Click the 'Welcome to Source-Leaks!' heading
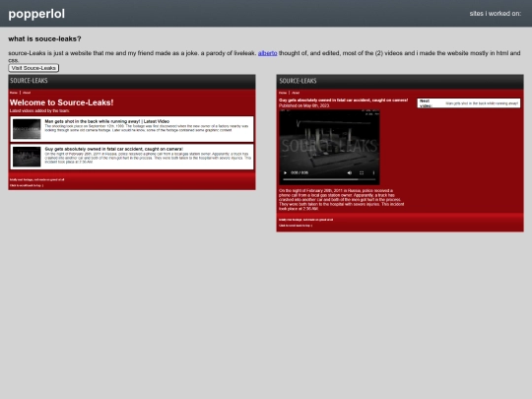532x399 pixels. click(61, 102)
